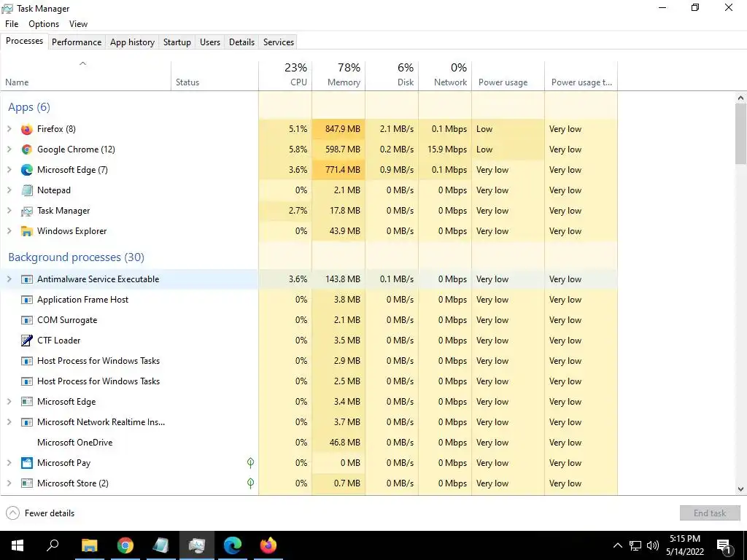Show hidden system tray icons
Screen dimensions: 747x560
(617, 545)
